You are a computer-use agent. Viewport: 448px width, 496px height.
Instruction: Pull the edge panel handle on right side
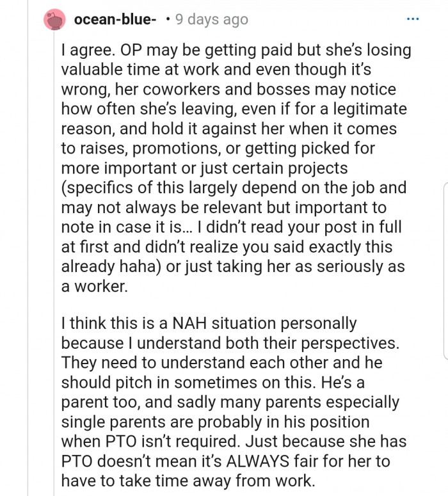click(444, 269)
